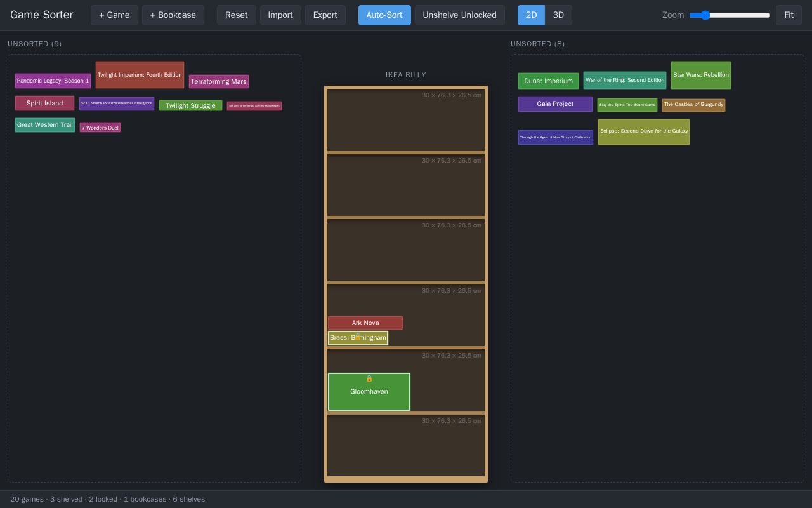Image resolution: width=812 pixels, height=508 pixels.
Task: Click the Spirit Island game box
Action: (44, 103)
